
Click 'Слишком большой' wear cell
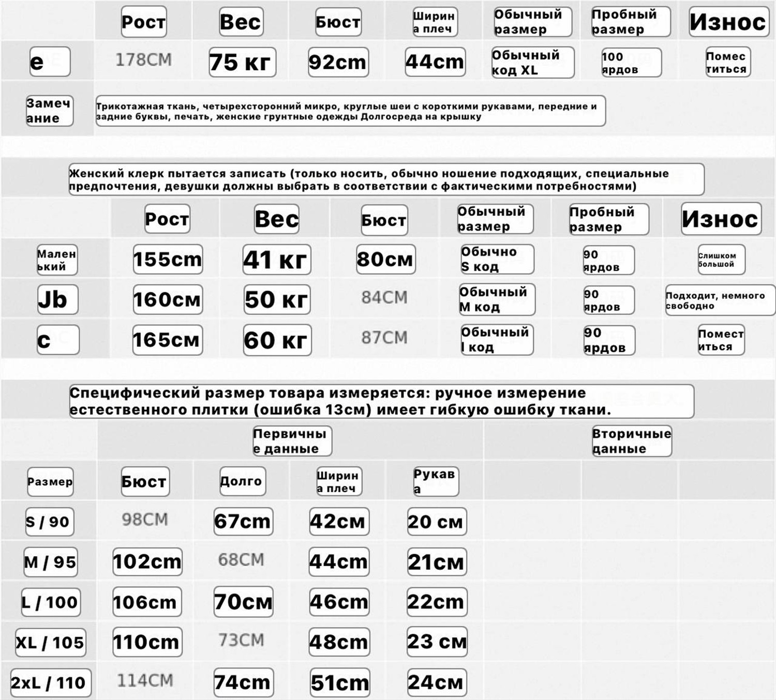point(722,260)
